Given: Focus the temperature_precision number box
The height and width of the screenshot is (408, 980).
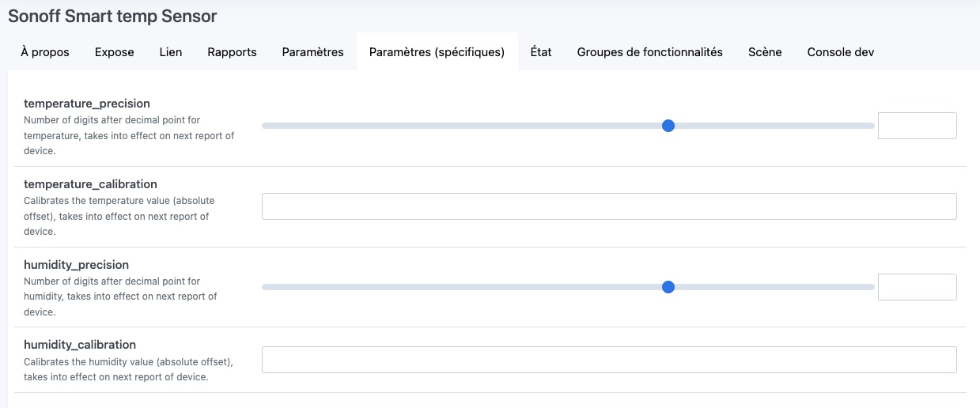Looking at the screenshot, I should coord(918,126).
